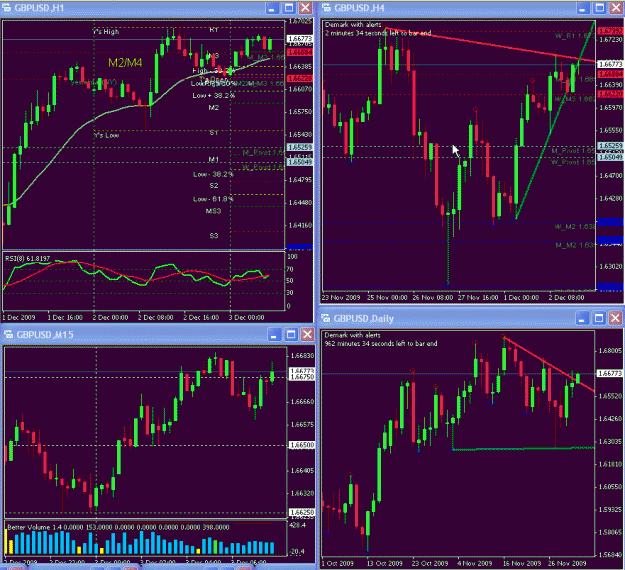This screenshot has width=625, height=570.
Task: Minimize the GBPUSD,Daily chart window
Action: pyautogui.click(x=582, y=318)
